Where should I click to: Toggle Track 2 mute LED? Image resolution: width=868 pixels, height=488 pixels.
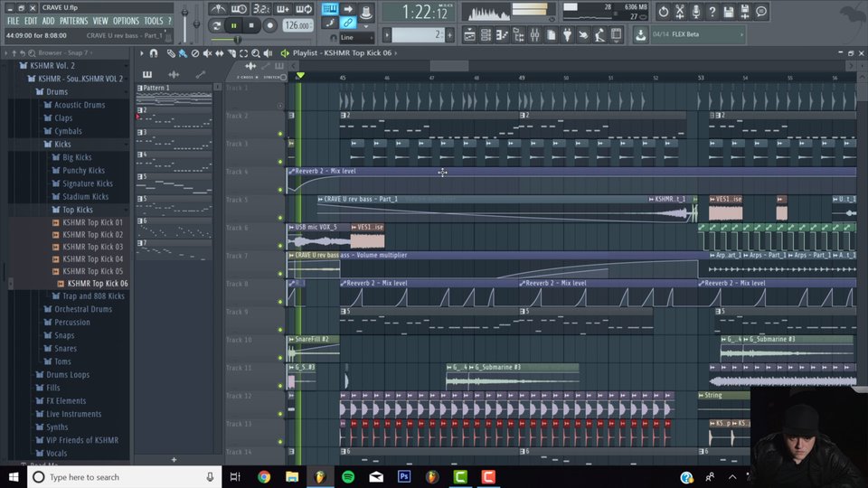280,134
